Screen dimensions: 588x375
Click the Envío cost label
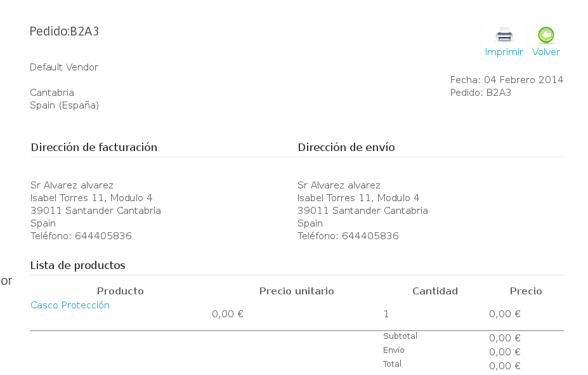pyautogui.click(x=394, y=350)
